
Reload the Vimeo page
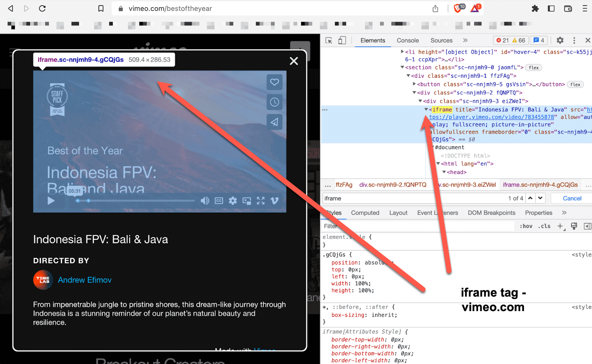pos(42,9)
